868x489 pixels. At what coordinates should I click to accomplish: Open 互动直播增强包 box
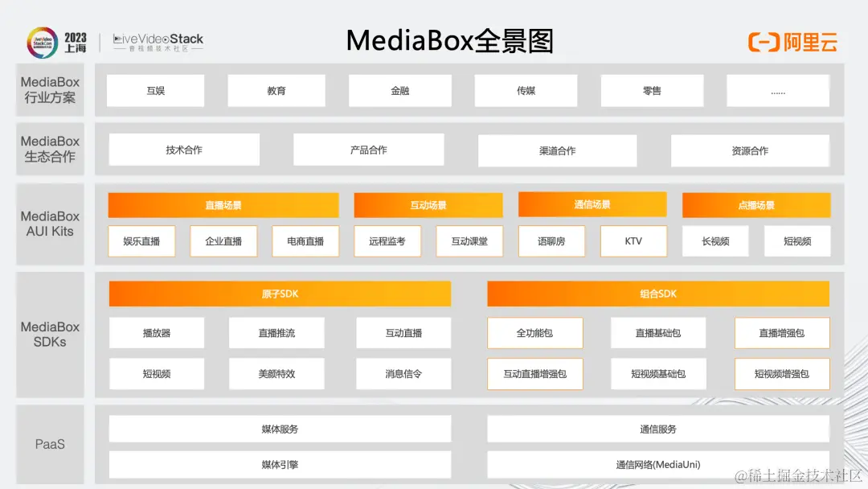[x=534, y=374]
